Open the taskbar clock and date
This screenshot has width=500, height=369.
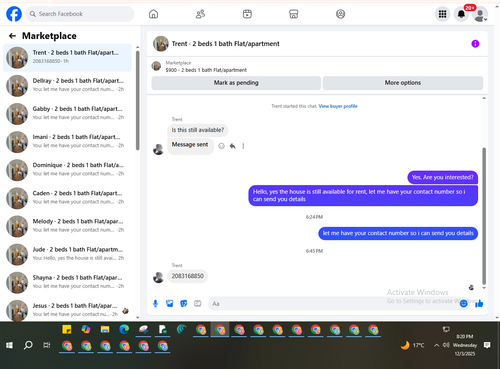coord(465,345)
